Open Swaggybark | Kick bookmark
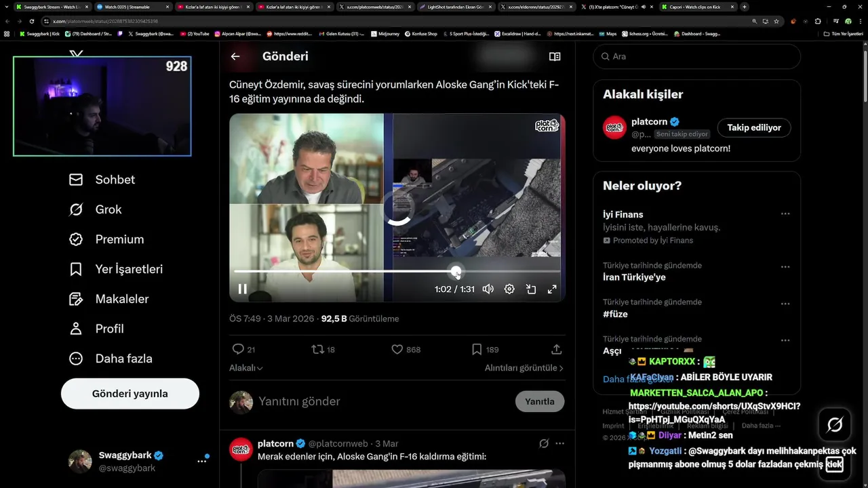 pos(39,33)
